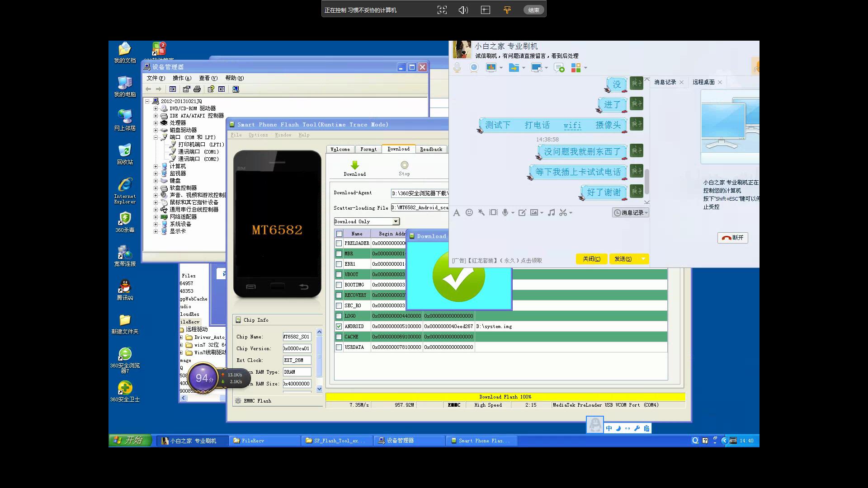The width and height of the screenshot is (868, 488).
Task: Click the 开始 Start button
Action: coord(130,440)
